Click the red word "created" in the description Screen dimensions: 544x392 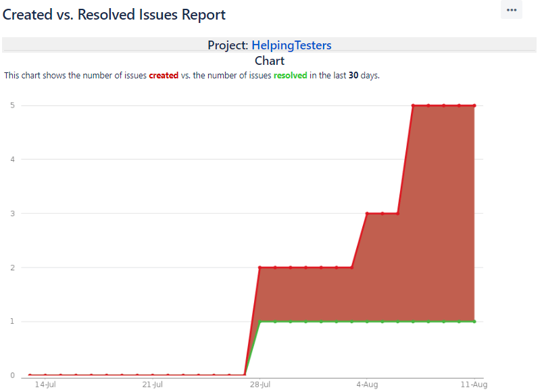pos(164,76)
